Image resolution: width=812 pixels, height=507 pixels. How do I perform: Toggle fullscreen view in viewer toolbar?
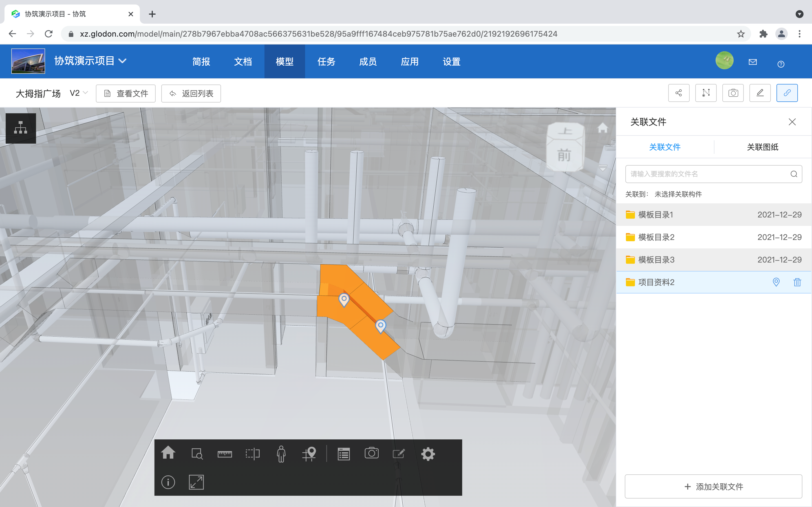tap(196, 482)
